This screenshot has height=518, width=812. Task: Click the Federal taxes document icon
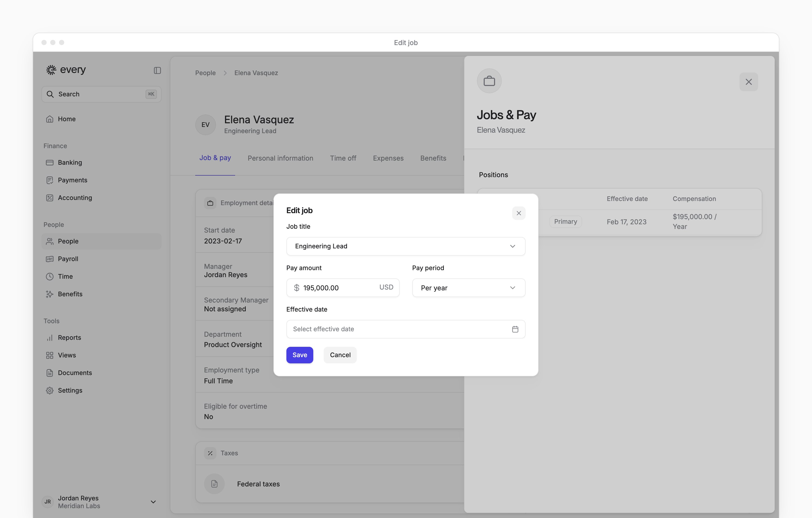pyautogui.click(x=214, y=484)
